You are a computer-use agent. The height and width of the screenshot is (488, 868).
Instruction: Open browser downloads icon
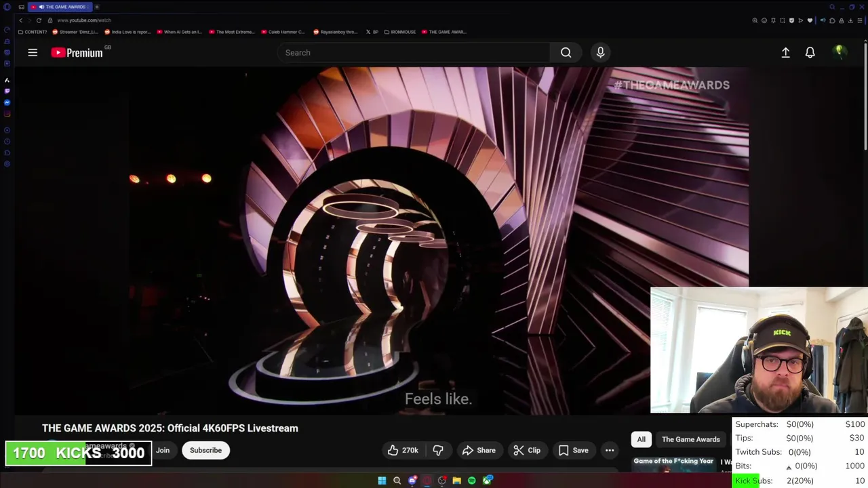(x=850, y=20)
